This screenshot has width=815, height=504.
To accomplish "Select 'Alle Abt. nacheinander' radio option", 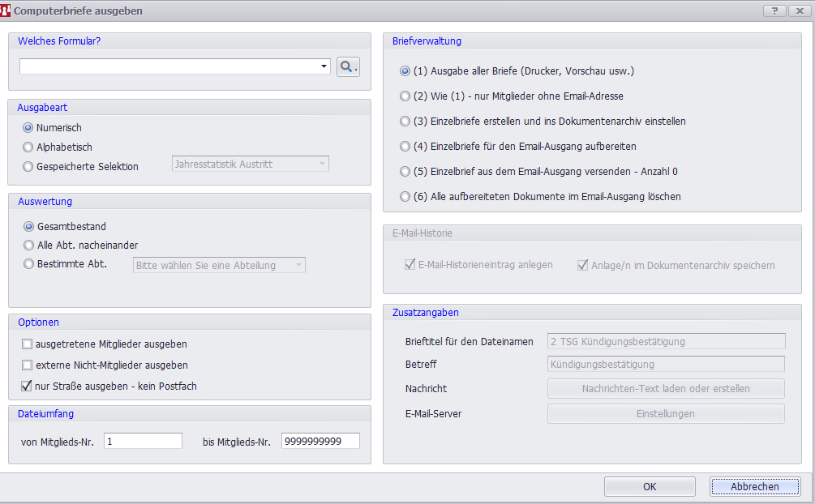I will [29, 246].
